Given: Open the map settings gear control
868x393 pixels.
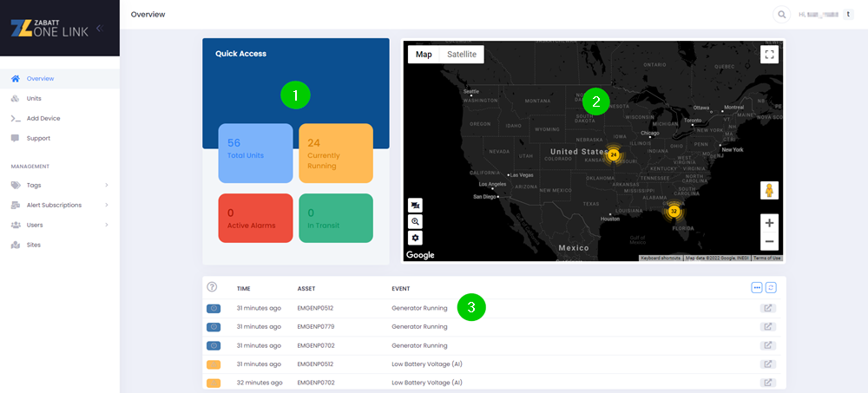Looking at the screenshot, I should click(x=416, y=238).
